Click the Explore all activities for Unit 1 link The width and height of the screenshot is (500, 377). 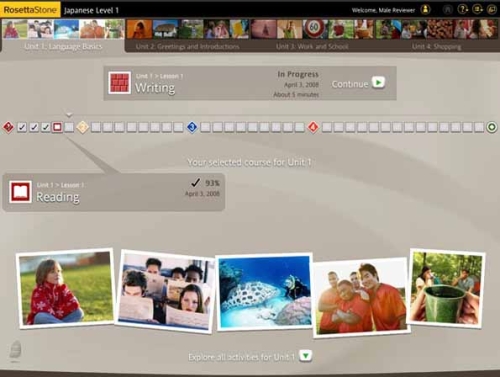point(241,357)
